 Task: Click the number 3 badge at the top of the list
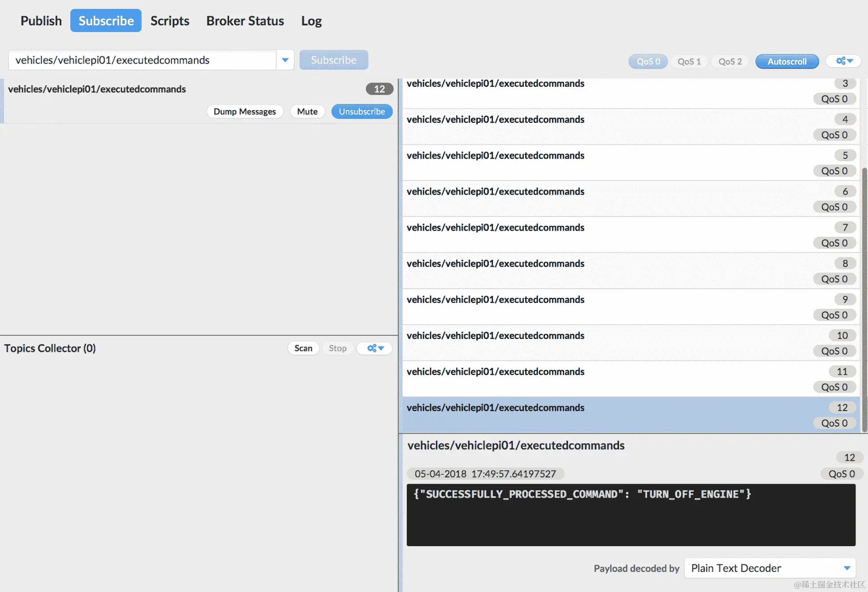click(845, 84)
